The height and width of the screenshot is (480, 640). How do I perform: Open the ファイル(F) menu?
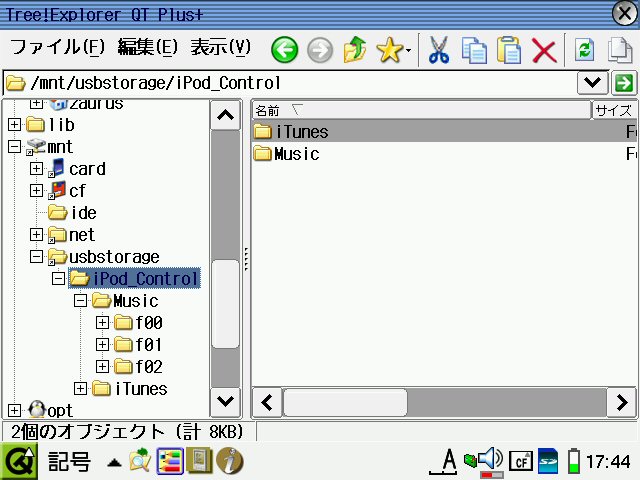[x=57, y=47]
